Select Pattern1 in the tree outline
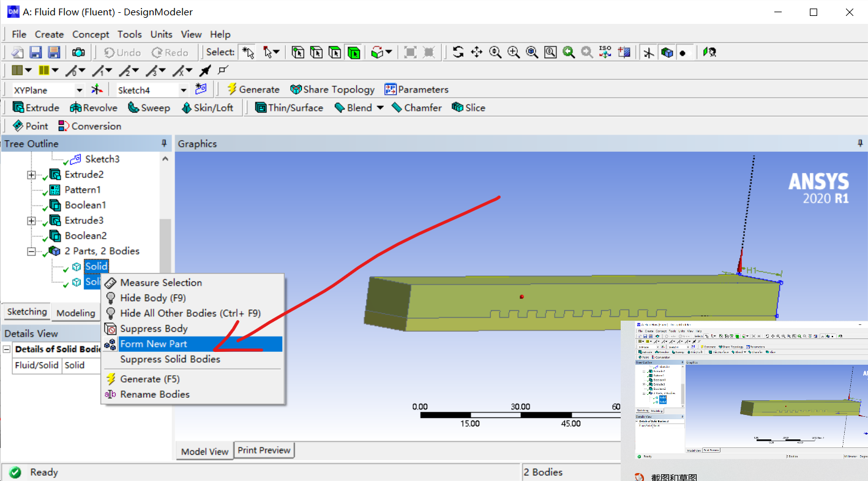 click(x=83, y=190)
